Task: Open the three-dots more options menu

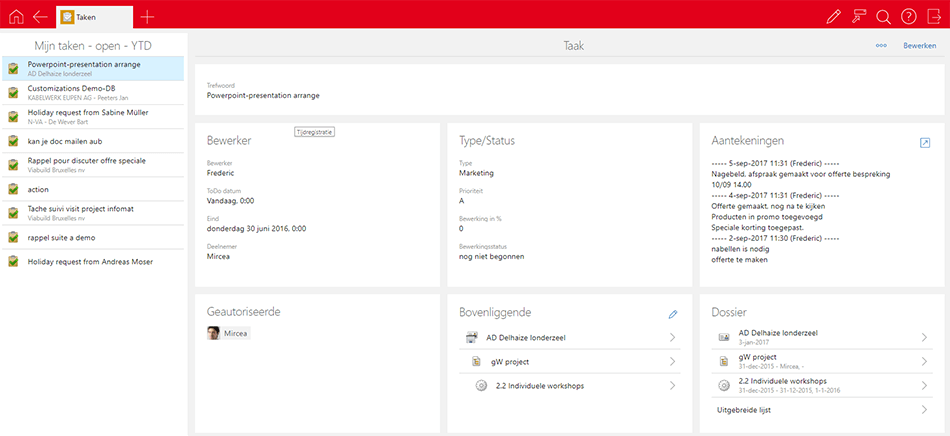Action: (x=881, y=46)
